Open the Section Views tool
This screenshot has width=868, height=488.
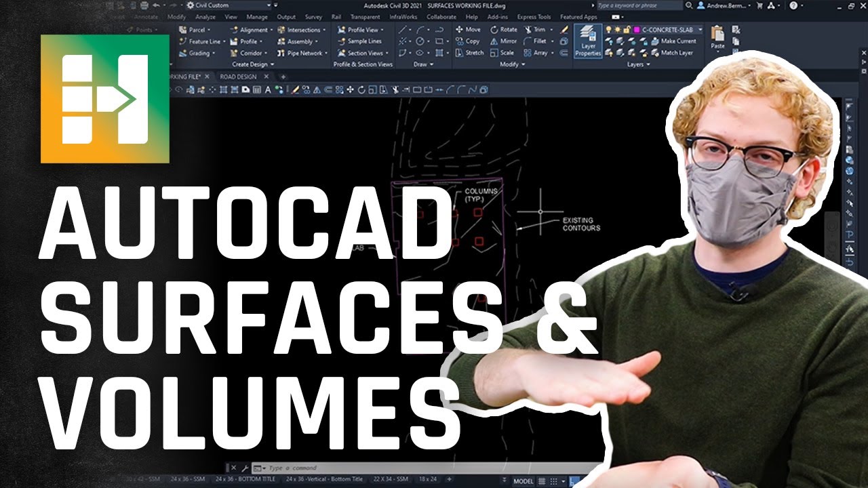(362, 53)
